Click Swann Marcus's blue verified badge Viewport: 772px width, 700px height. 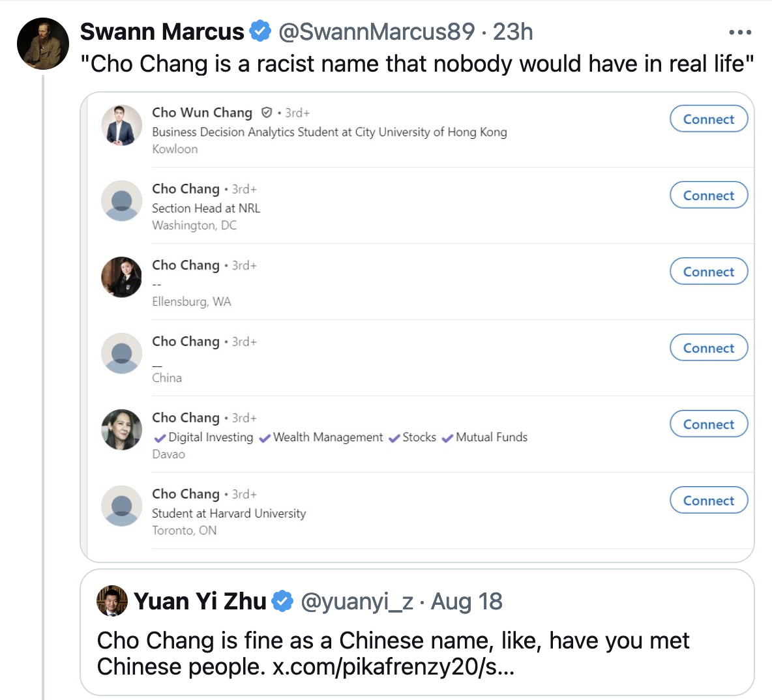point(261,31)
